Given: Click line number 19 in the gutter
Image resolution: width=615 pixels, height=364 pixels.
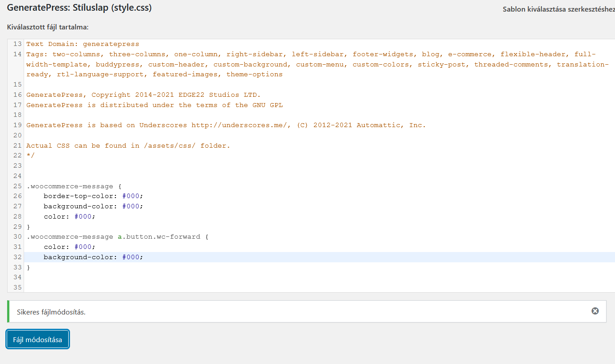Looking at the screenshot, I should coord(17,125).
